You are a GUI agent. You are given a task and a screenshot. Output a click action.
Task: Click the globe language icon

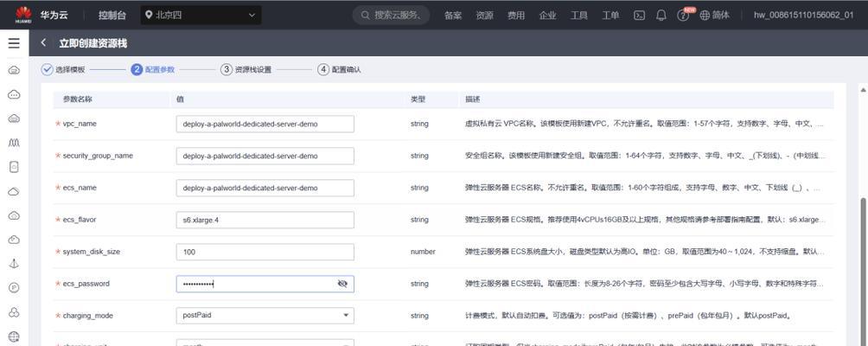coord(705,16)
